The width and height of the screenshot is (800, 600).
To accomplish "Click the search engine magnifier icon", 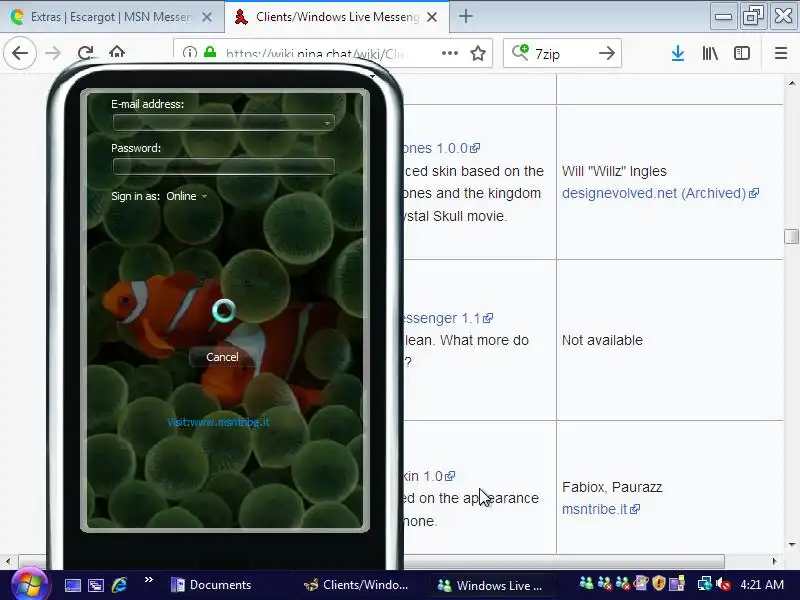I will pos(520,53).
